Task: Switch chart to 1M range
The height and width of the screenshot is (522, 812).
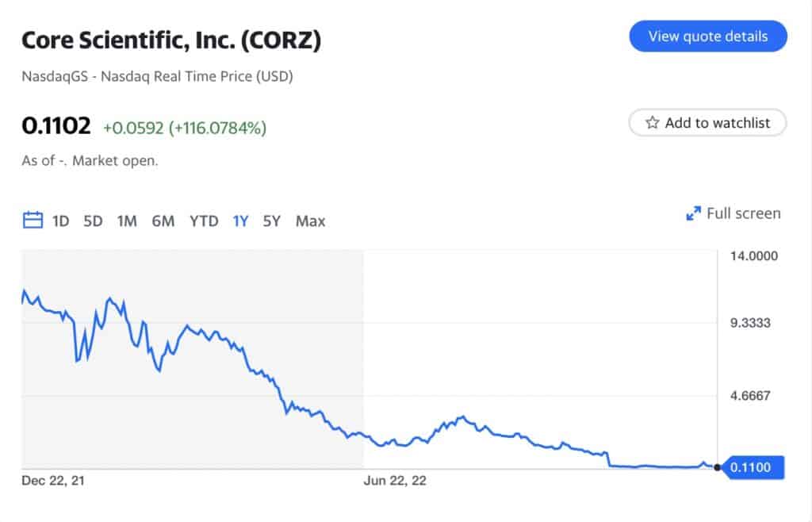Action: point(127,221)
